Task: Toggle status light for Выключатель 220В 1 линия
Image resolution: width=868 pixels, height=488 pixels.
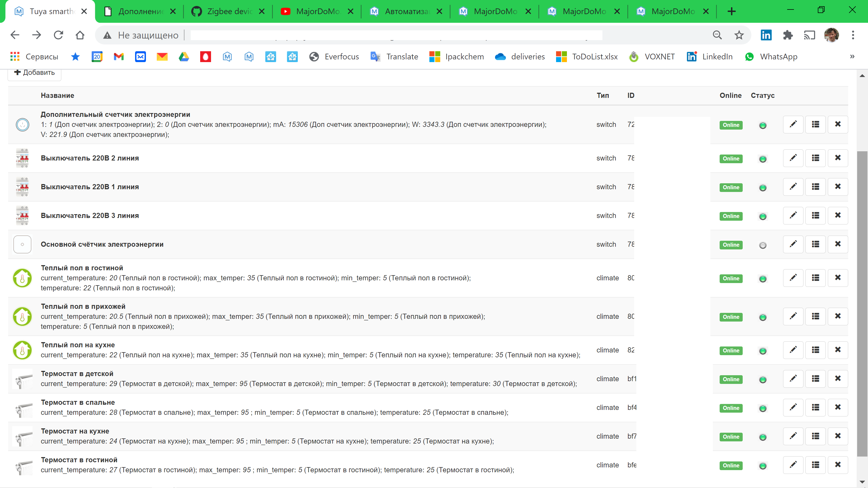Action: coord(762,187)
